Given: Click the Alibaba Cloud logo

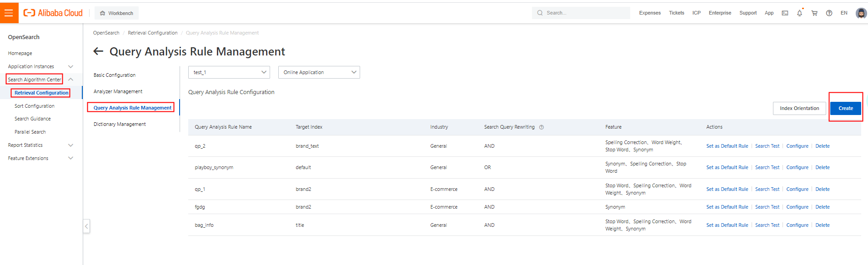Looking at the screenshot, I should click(53, 13).
